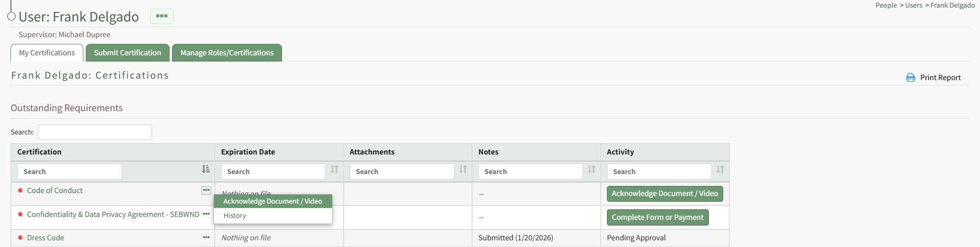Open the Dress Code row ellipsis menu
Image resolution: width=980 pixels, height=247 pixels.
(206, 237)
